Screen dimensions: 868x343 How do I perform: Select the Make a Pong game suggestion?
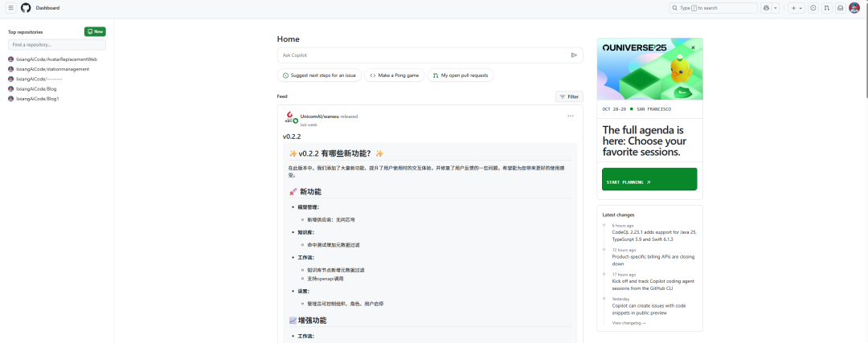(x=394, y=76)
